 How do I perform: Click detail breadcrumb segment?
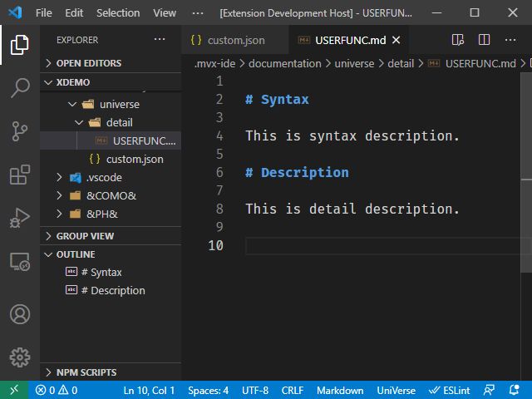point(401,63)
